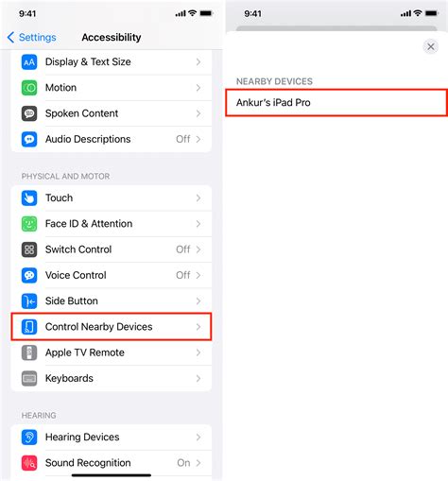This screenshot has width=448, height=481.
Task: Open Voice Control Off setting
Action: 112,275
